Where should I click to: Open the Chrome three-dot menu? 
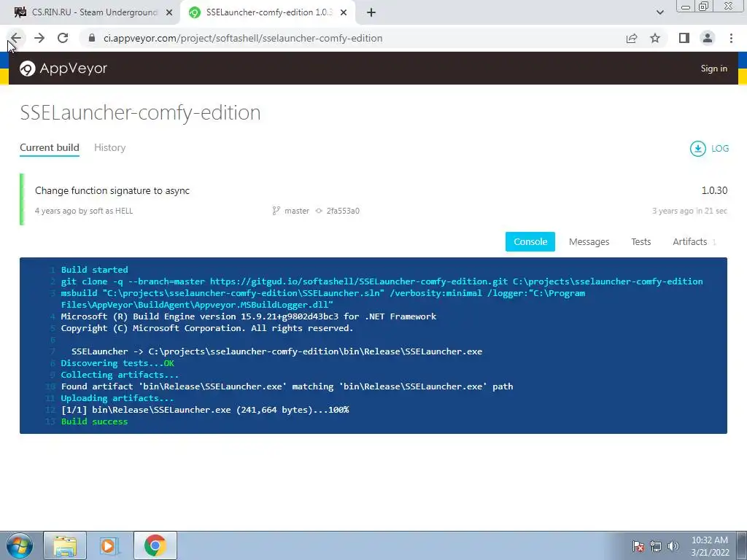click(731, 38)
